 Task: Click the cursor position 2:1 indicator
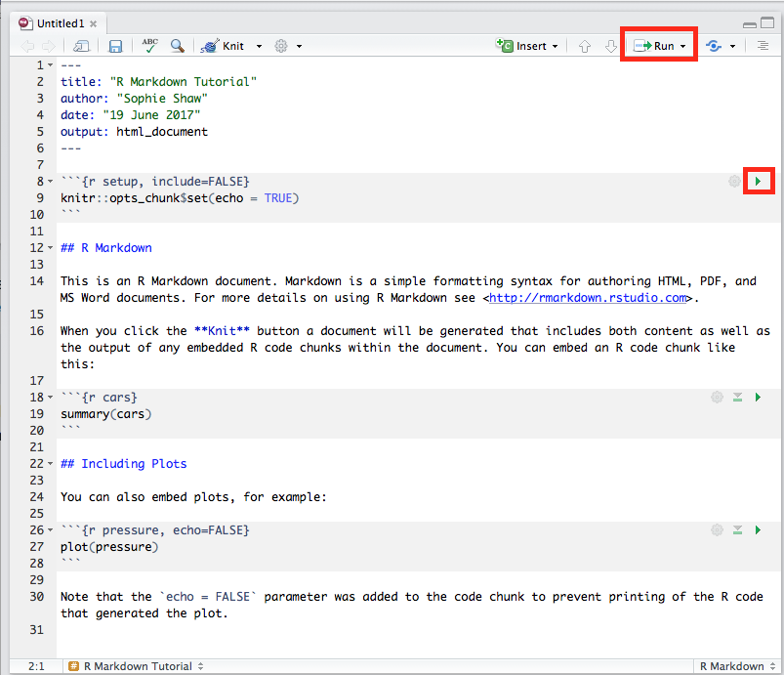point(36,666)
